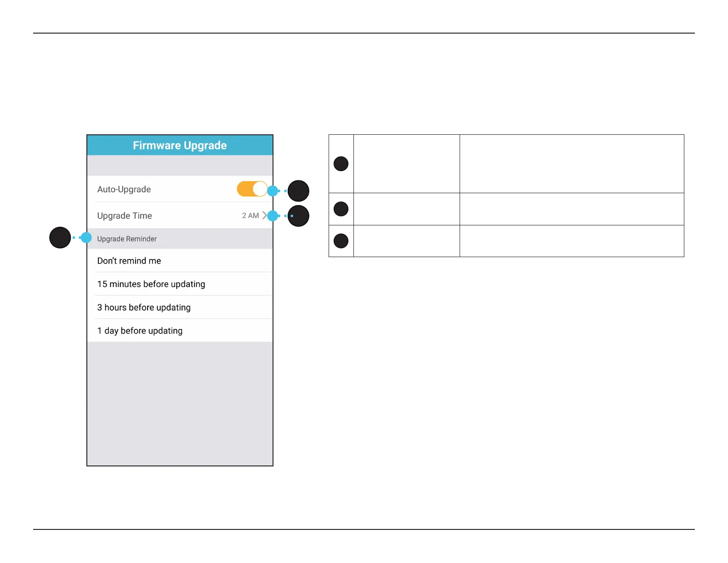Click the Upgrade Reminder section header

tap(127, 239)
